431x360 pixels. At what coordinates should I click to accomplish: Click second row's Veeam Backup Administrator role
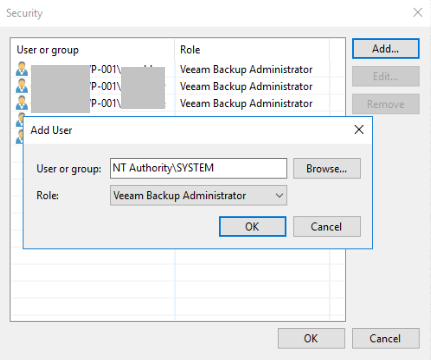(x=246, y=86)
